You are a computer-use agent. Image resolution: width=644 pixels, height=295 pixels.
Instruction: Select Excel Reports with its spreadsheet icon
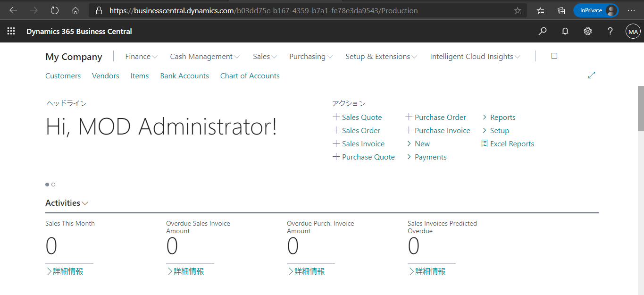pos(508,143)
